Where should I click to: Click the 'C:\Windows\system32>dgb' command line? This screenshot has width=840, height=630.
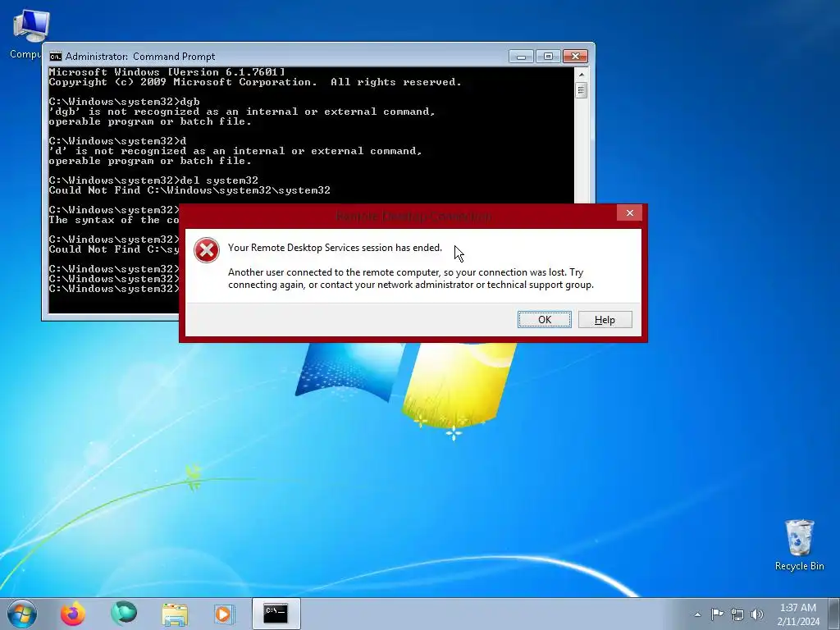125,102
